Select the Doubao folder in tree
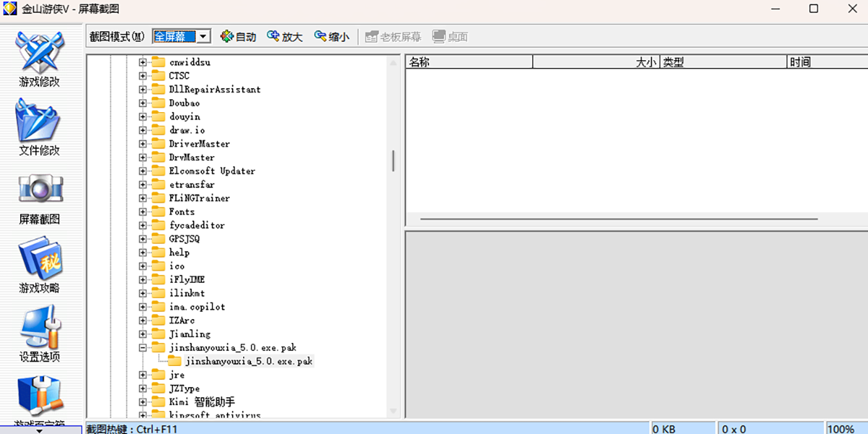 pos(184,103)
